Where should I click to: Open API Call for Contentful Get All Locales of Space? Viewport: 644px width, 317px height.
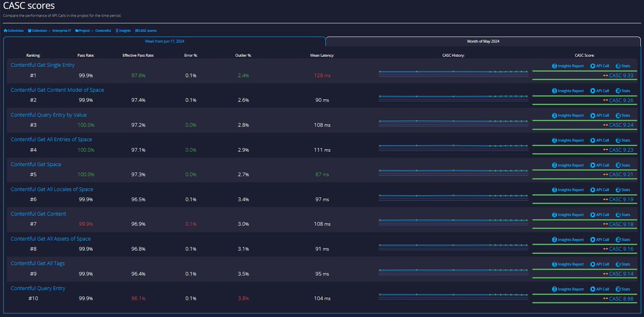point(599,190)
